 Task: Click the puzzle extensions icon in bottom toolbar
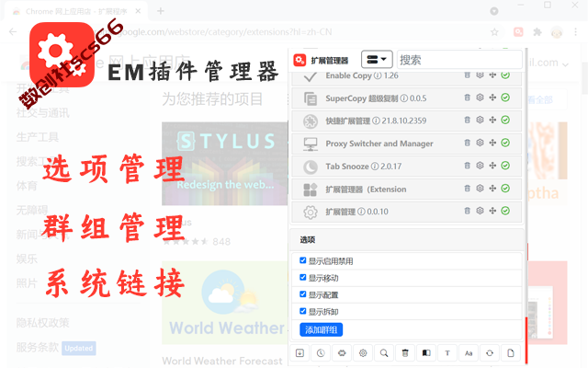click(342, 353)
